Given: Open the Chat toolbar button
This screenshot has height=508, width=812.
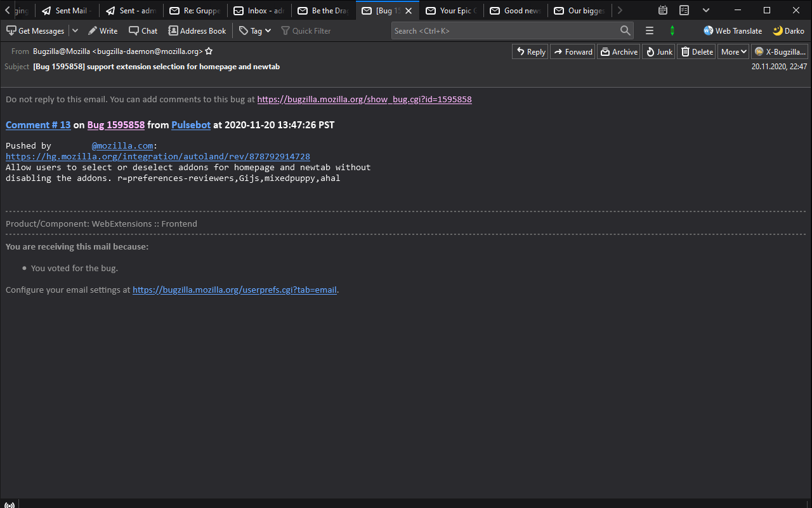Looking at the screenshot, I should 143,30.
